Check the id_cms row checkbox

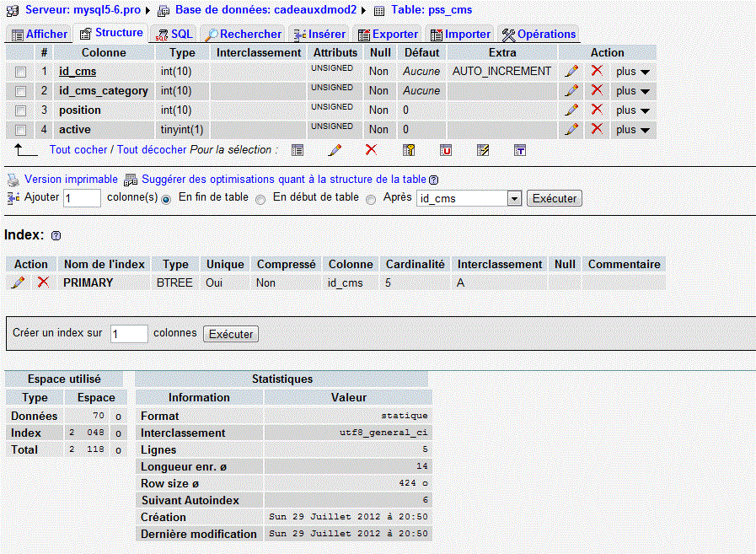coord(20,72)
